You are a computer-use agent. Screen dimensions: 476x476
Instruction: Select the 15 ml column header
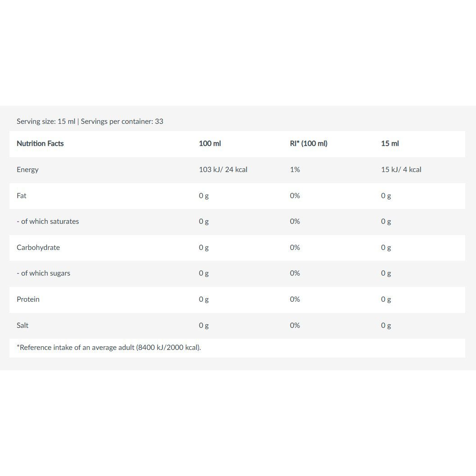pyautogui.click(x=390, y=144)
